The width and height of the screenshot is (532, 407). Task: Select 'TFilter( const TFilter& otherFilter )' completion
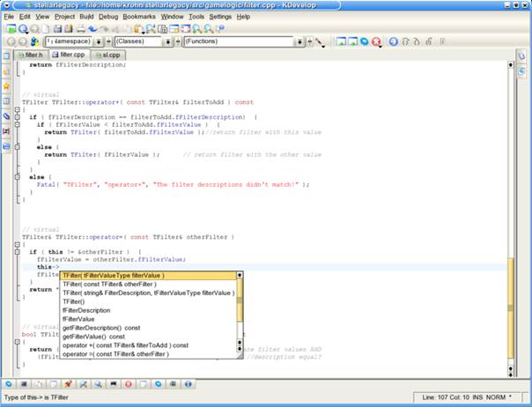(x=148, y=285)
